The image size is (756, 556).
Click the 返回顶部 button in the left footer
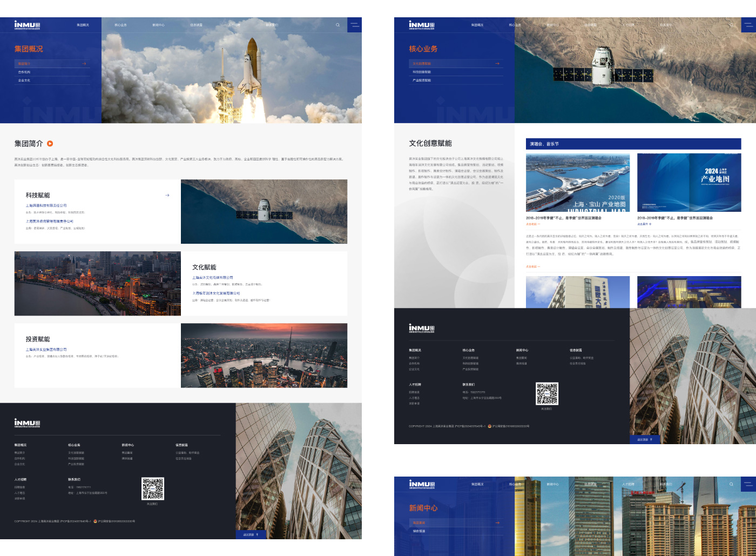click(x=251, y=534)
